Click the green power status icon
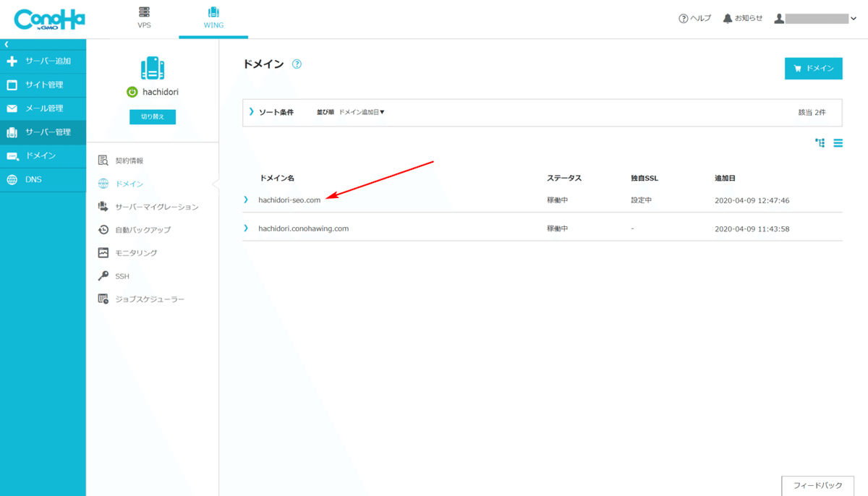 point(132,93)
